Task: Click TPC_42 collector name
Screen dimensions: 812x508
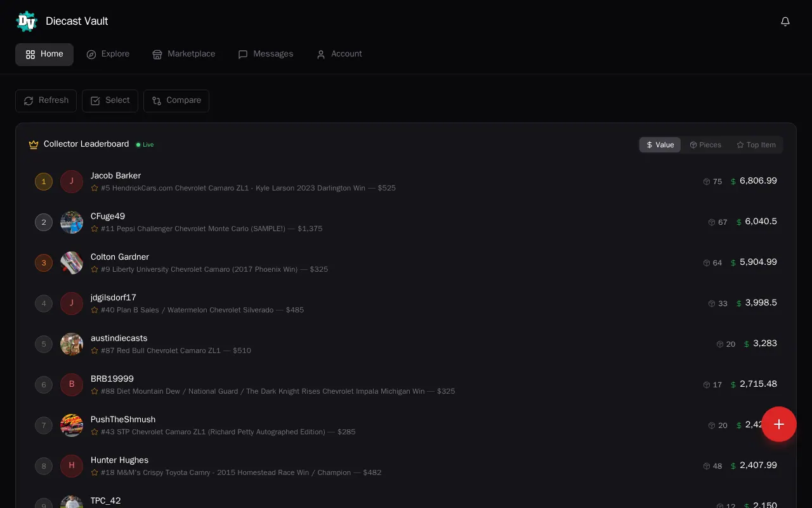Action: (x=106, y=501)
